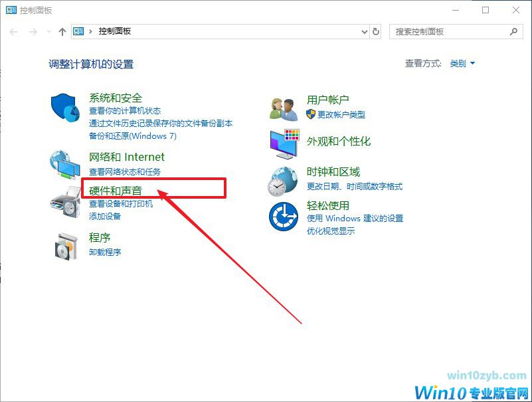This screenshot has height=402, width=532.
Task: Click the shield icon beside 更改帐户类型
Action: coord(310,114)
